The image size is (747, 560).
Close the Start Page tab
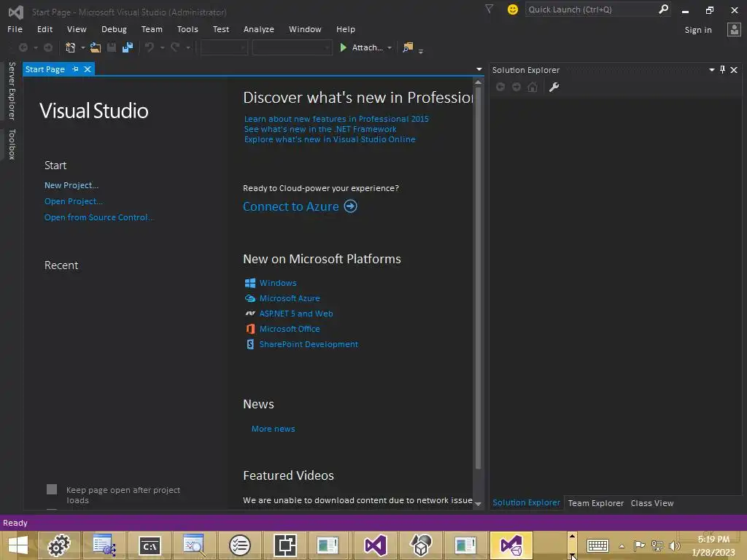coord(88,69)
